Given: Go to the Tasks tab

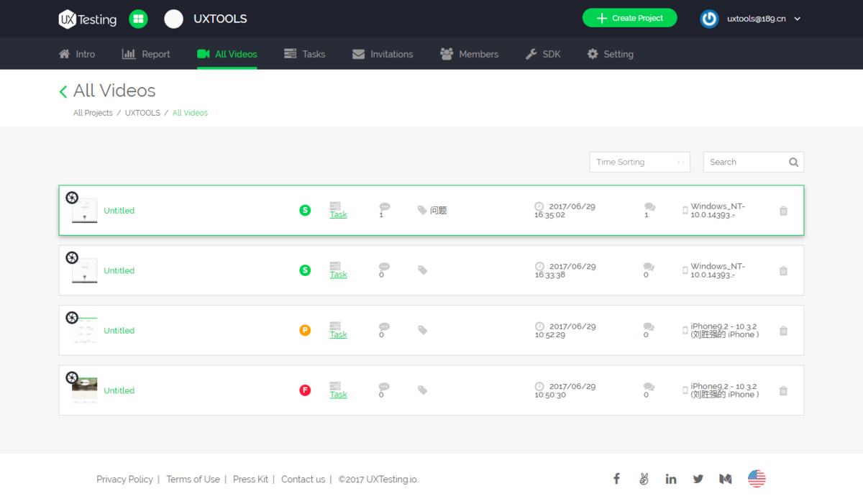Looking at the screenshot, I should coord(305,54).
